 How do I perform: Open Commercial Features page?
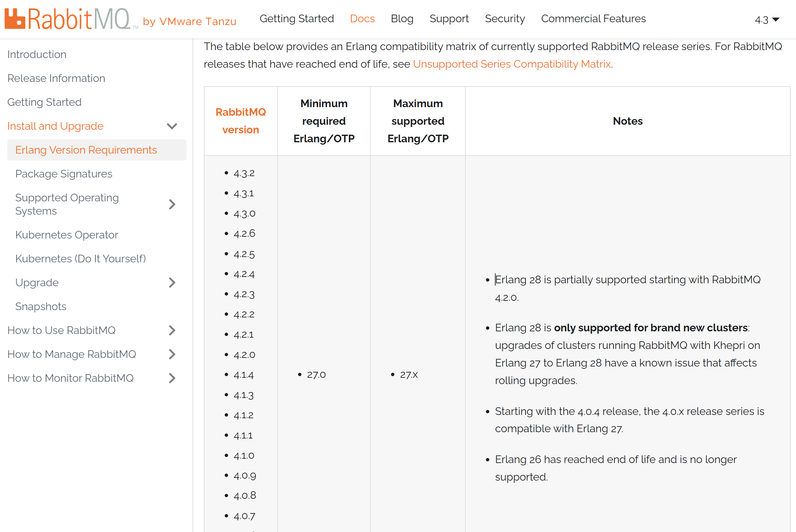coord(593,19)
